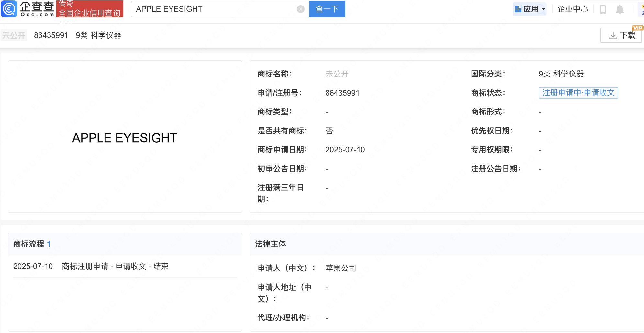
Task: Click the 注册申请中·申请收文 status tag
Action: (x=578, y=93)
